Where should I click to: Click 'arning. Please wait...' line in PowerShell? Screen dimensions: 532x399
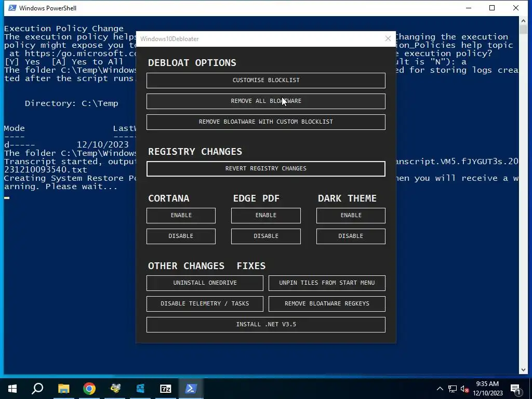tap(61, 187)
